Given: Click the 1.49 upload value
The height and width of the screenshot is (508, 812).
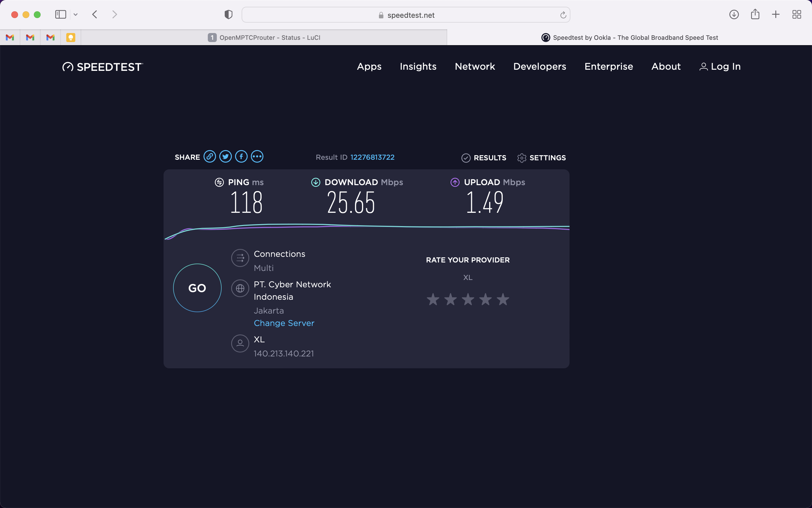Looking at the screenshot, I should [x=485, y=202].
